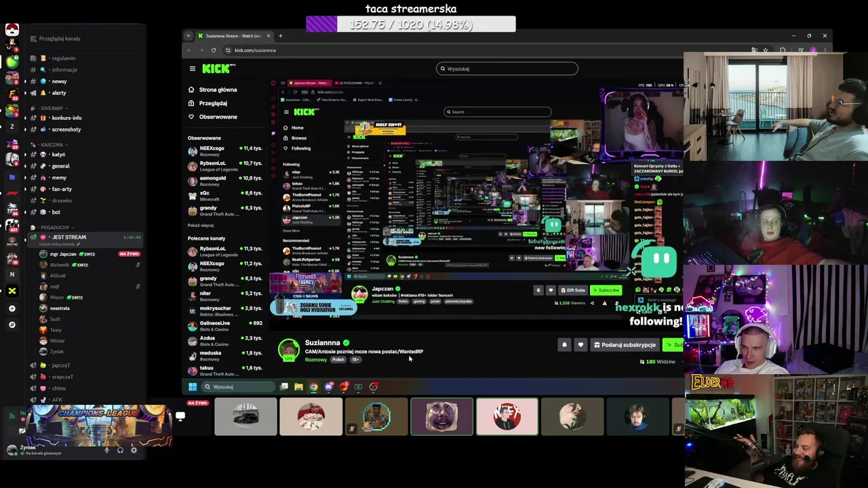Collapse the KARCZMA category
The image size is (868, 488).
51,145
